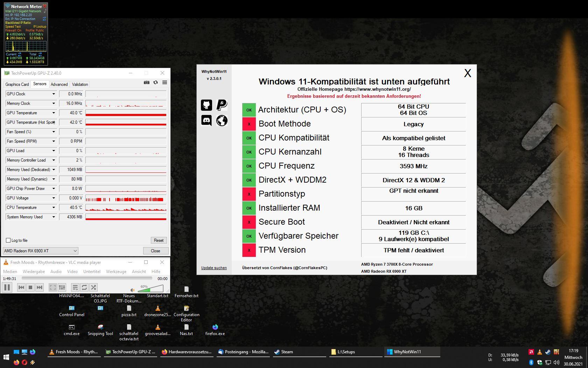The width and height of the screenshot is (588, 368).
Task: Expand the Memory Clock sensor dropdown
Action: [x=54, y=103]
